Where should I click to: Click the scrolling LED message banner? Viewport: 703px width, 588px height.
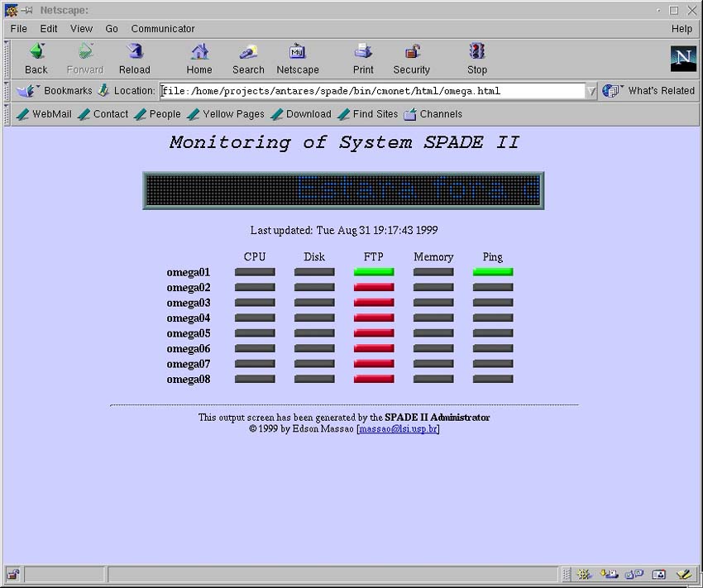click(343, 190)
